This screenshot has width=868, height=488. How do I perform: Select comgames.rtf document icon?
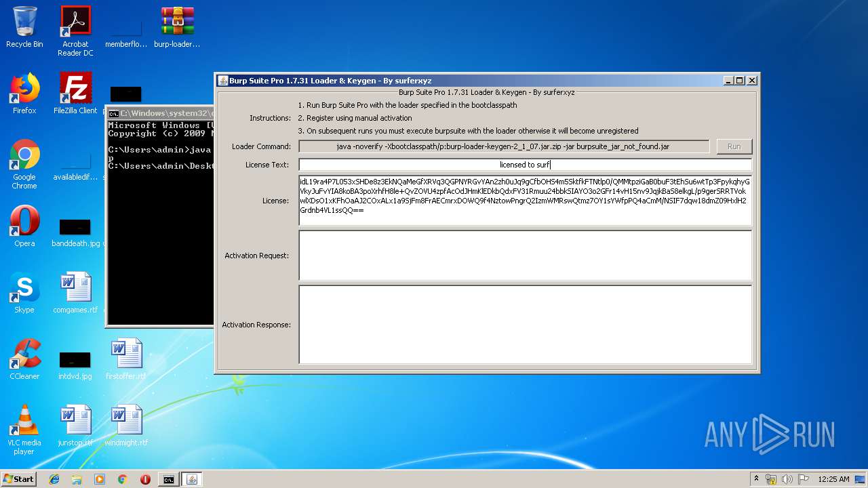[x=75, y=293]
